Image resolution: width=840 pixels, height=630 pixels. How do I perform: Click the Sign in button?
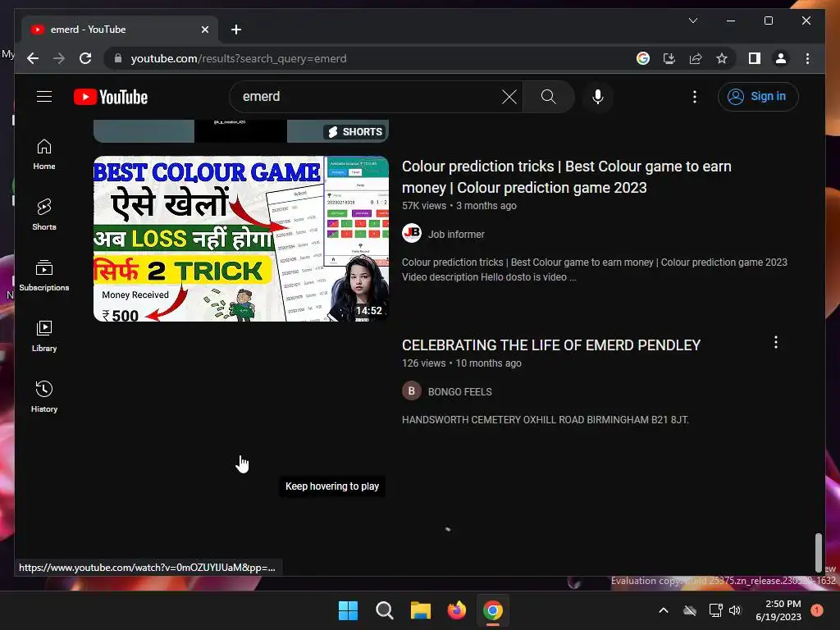[757, 97]
